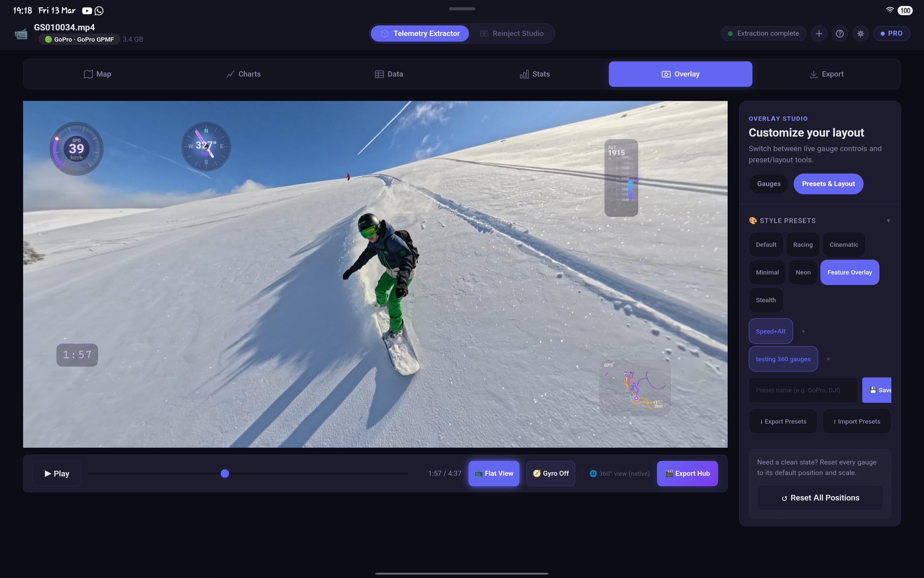The width and height of the screenshot is (924, 578).
Task: Open the Map tab
Action: tap(97, 74)
